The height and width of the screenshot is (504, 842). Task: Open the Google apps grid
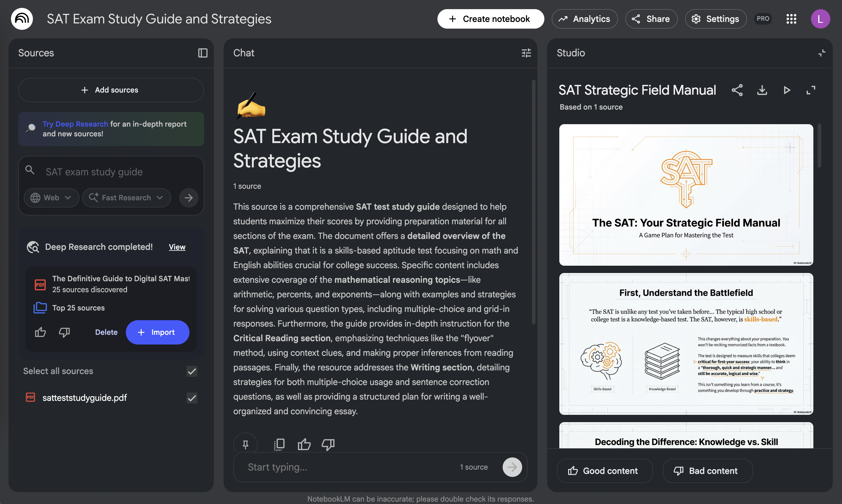[x=791, y=19]
